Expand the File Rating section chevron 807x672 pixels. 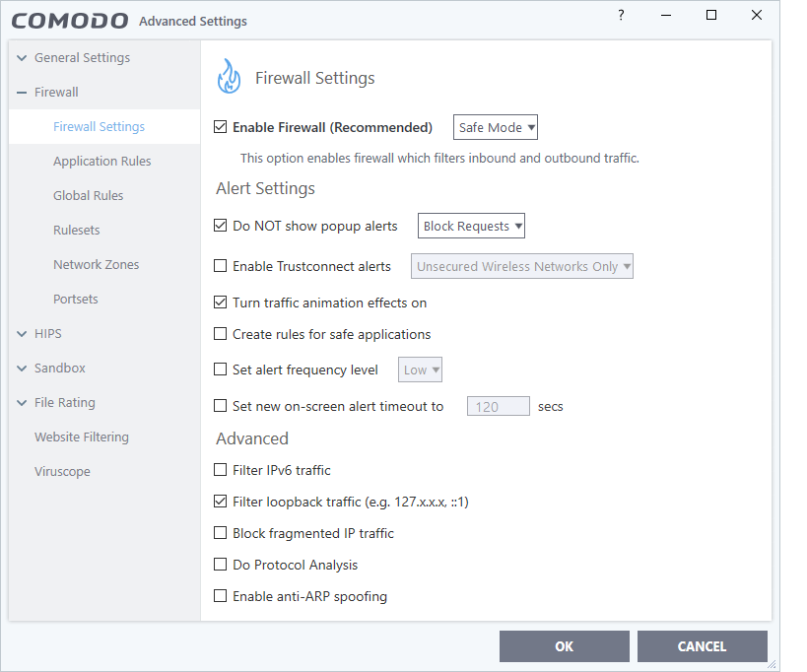[x=22, y=403]
